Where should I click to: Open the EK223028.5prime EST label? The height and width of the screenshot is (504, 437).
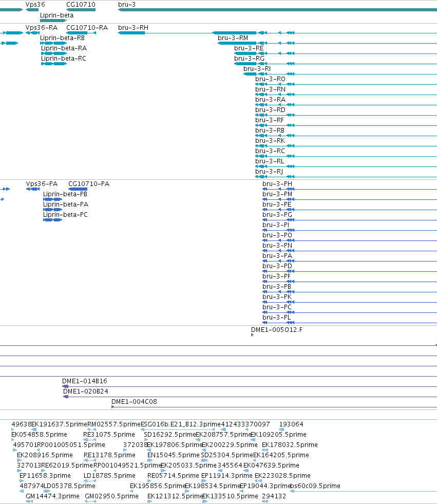tap(283, 476)
